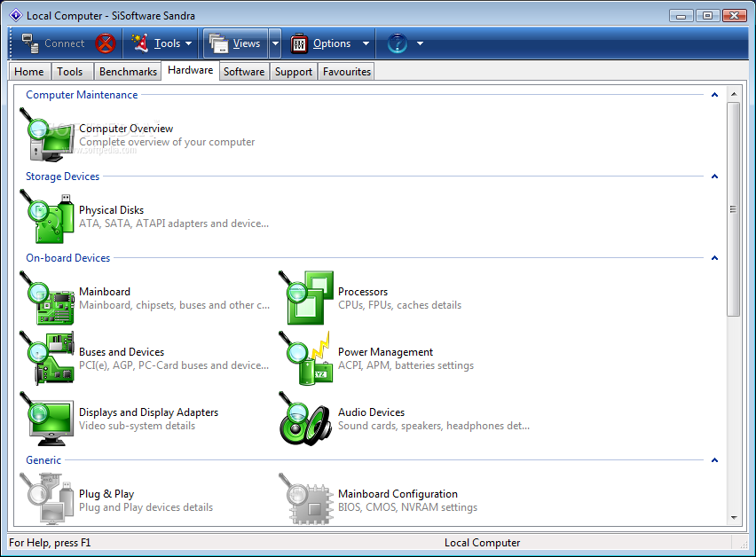Switch to the Favourites tab
The width and height of the screenshot is (756, 557).
(x=347, y=72)
